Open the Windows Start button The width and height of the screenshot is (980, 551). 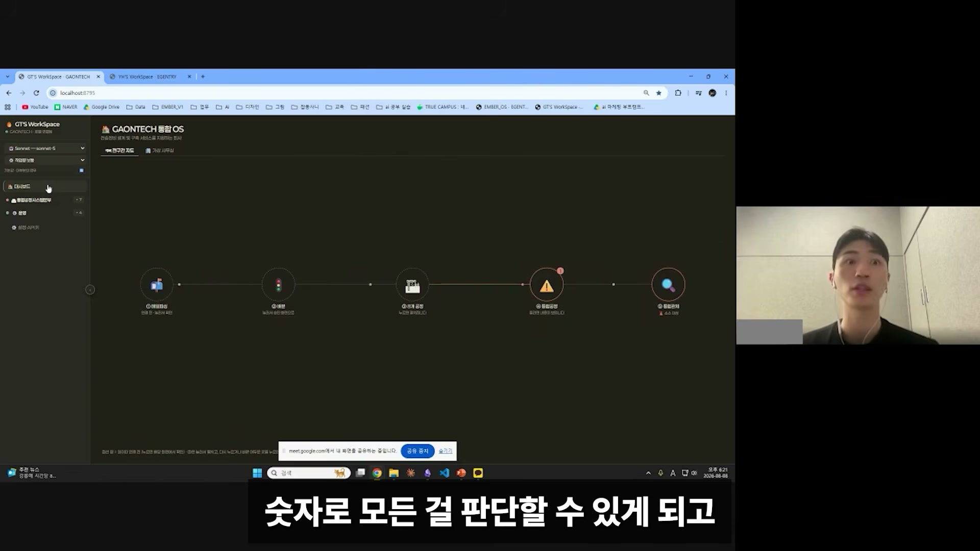(x=257, y=473)
